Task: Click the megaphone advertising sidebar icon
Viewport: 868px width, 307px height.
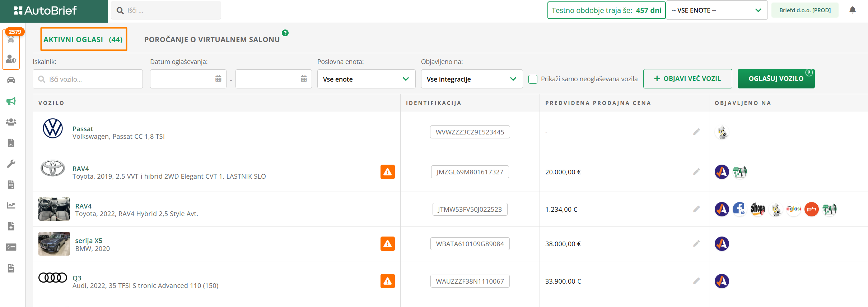Action: pos(11,101)
